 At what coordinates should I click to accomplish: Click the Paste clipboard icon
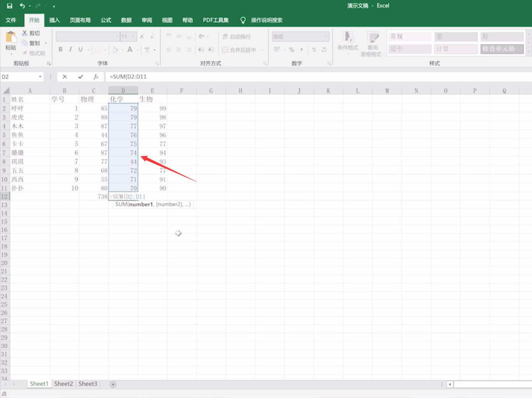(11, 37)
